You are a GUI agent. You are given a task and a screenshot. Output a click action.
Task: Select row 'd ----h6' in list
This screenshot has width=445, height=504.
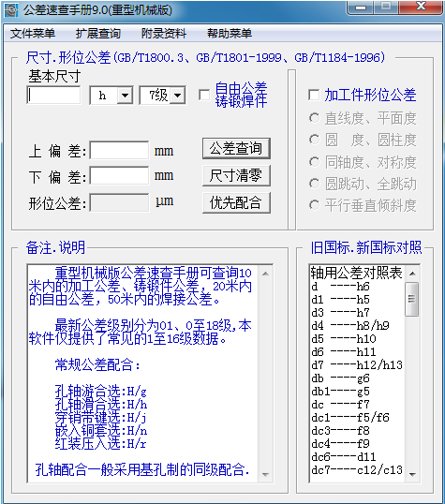(340, 286)
